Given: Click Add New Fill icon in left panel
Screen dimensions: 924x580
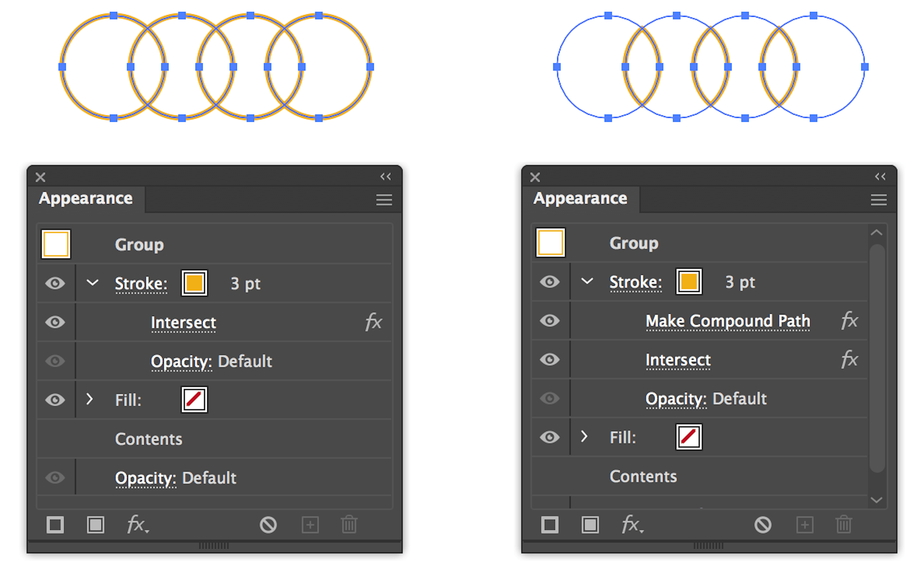Looking at the screenshot, I should click(x=95, y=525).
